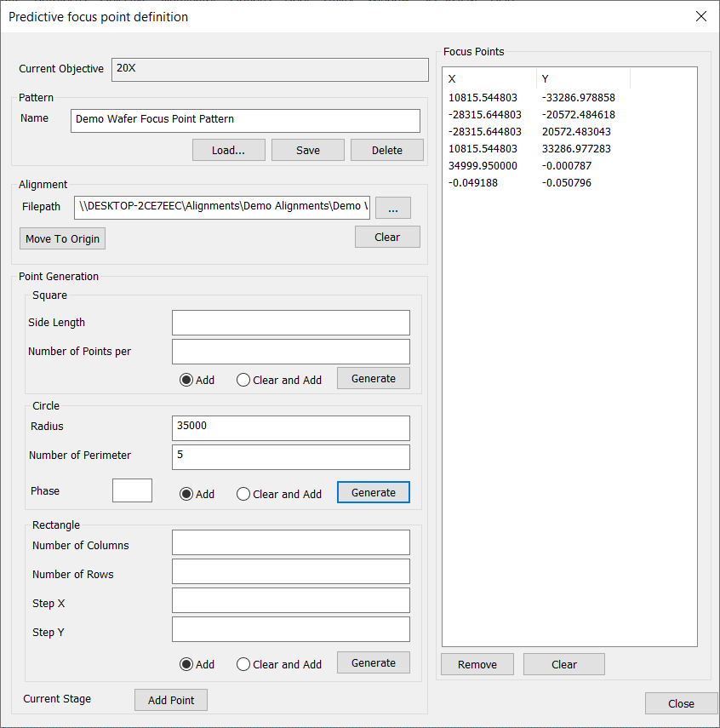Viewport: 720px width, 728px height.
Task: Save the focus point pattern
Action: click(307, 150)
